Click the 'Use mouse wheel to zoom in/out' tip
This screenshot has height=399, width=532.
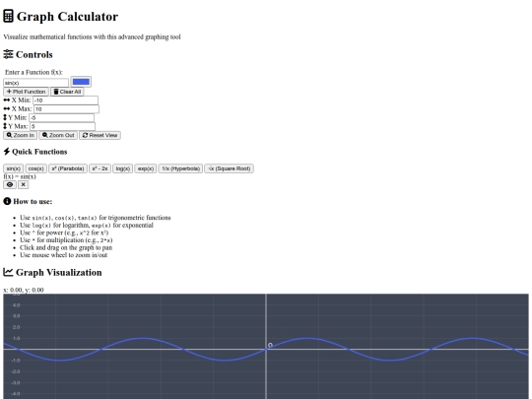pyautogui.click(x=63, y=255)
